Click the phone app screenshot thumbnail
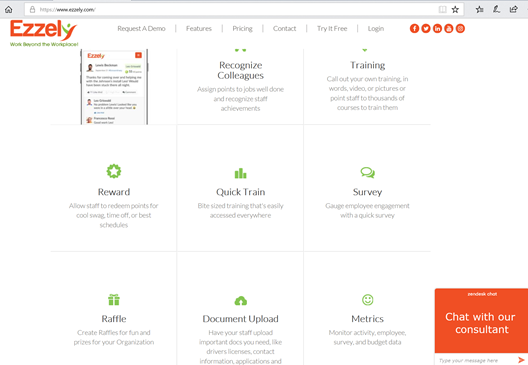The width and height of the screenshot is (528, 365). pyautogui.click(x=114, y=87)
